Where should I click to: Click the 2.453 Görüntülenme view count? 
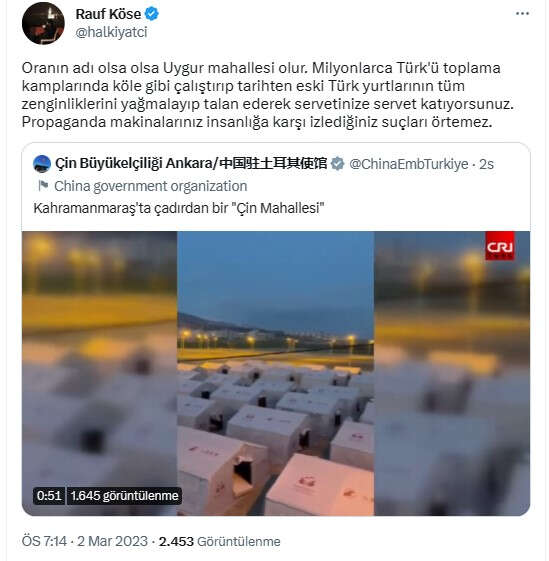click(219, 541)
